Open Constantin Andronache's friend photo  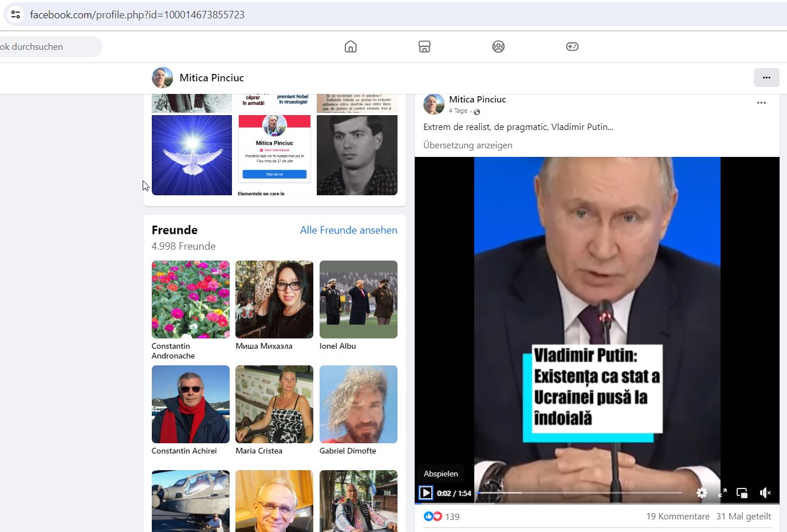point(191,300)
